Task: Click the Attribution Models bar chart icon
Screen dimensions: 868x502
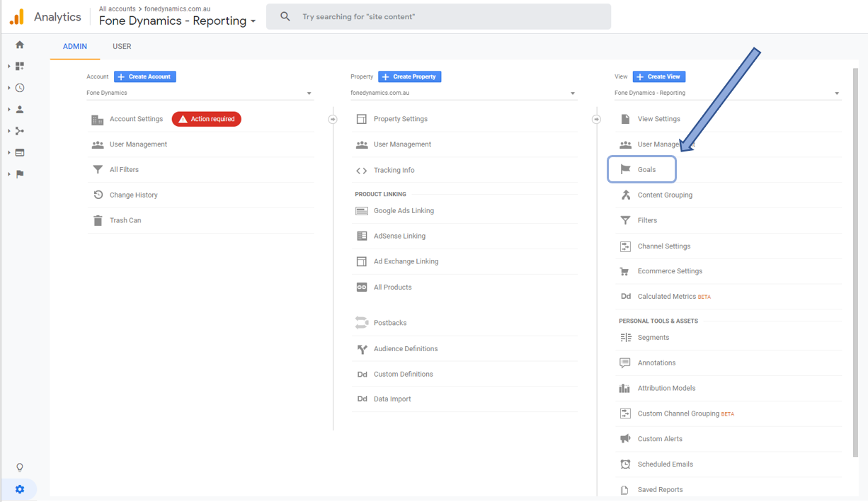Action: click(x=624, y=388)
